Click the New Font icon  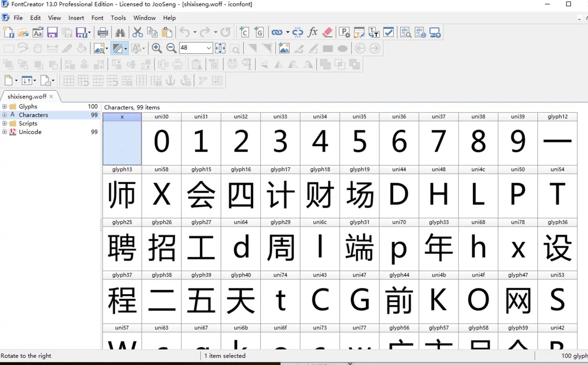9,33
